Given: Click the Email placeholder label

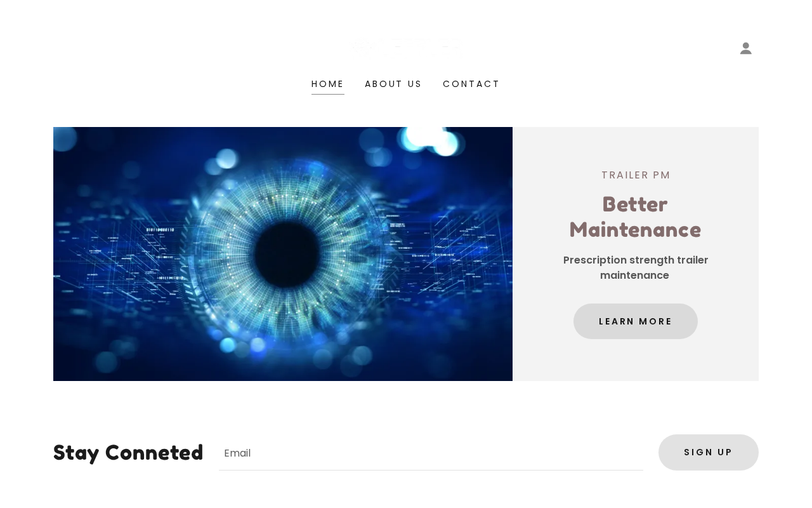Looking at the screenshot, I should [x=237, y=453].
